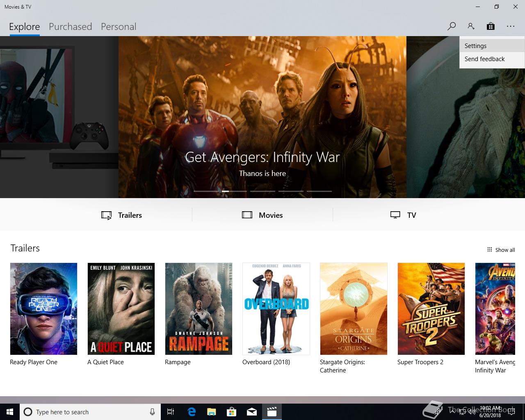The image size is (525, 420).
Task: Select the fourth carousel page indicator
Action: pos(291,191)
